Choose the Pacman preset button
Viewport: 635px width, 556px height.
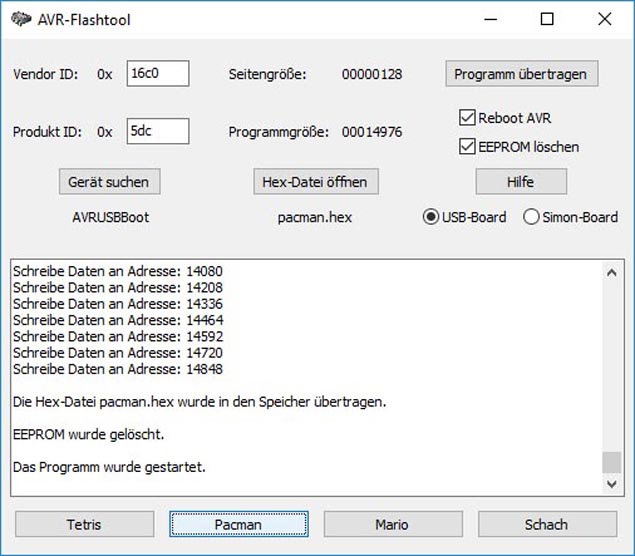coord(239,524)
